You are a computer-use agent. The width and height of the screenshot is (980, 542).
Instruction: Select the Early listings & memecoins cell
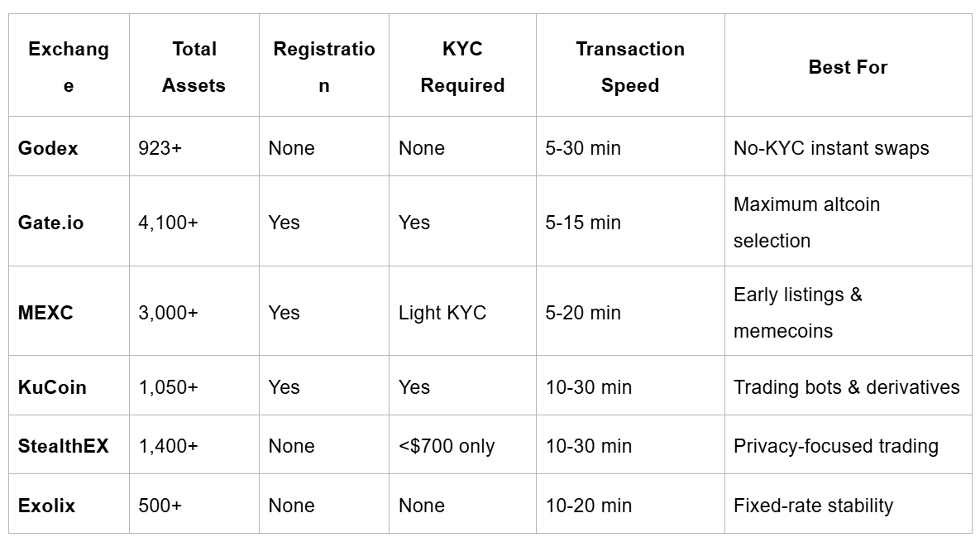(797, 313)
